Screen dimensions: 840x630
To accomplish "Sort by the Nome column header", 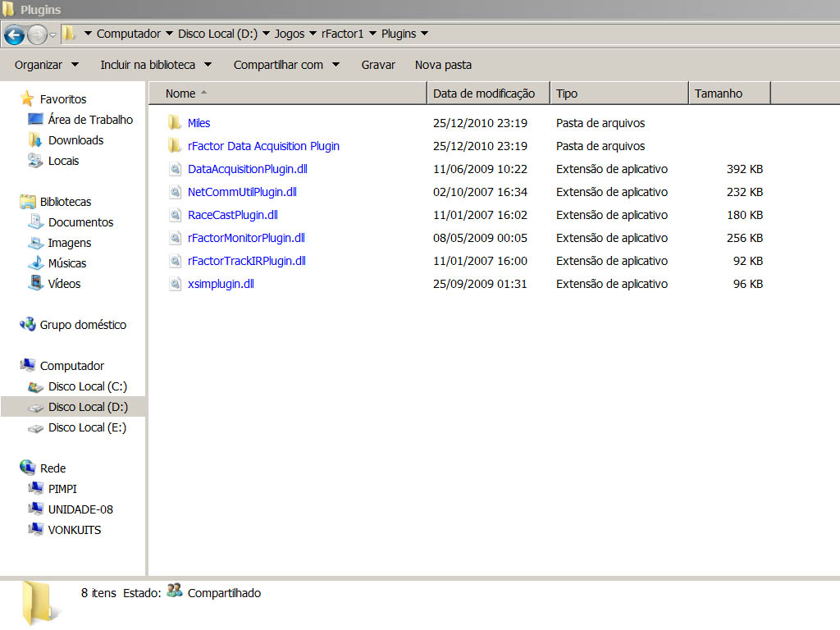I will click(288, 94).
